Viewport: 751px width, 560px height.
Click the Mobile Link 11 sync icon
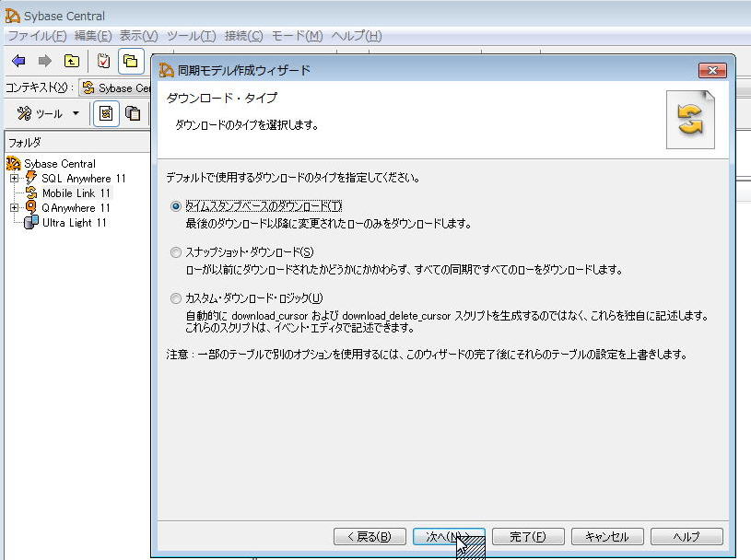tap(31, 193)
